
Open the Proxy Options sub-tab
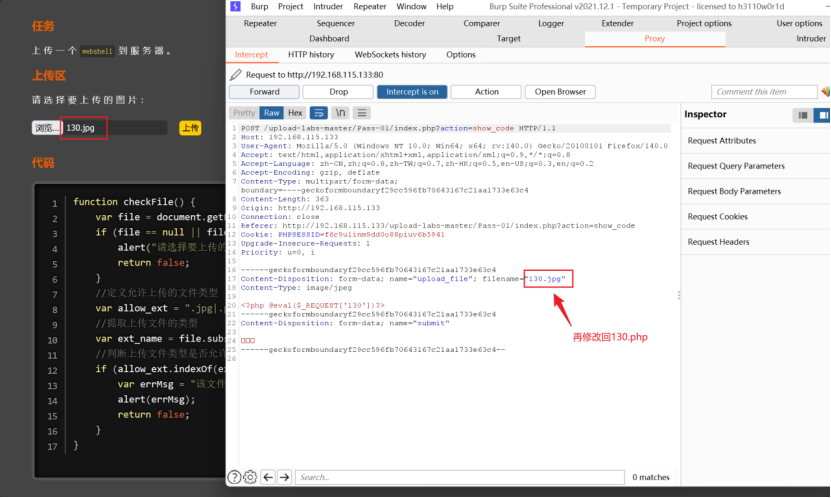pos(461,55)
